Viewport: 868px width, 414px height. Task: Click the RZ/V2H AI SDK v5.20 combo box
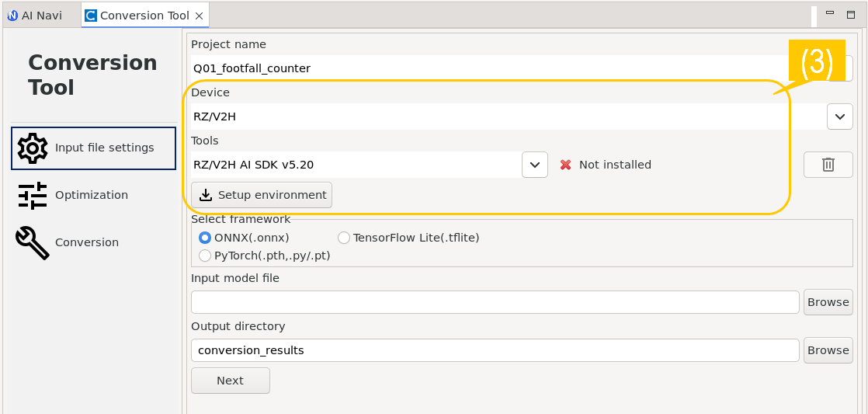pos(356,165)
